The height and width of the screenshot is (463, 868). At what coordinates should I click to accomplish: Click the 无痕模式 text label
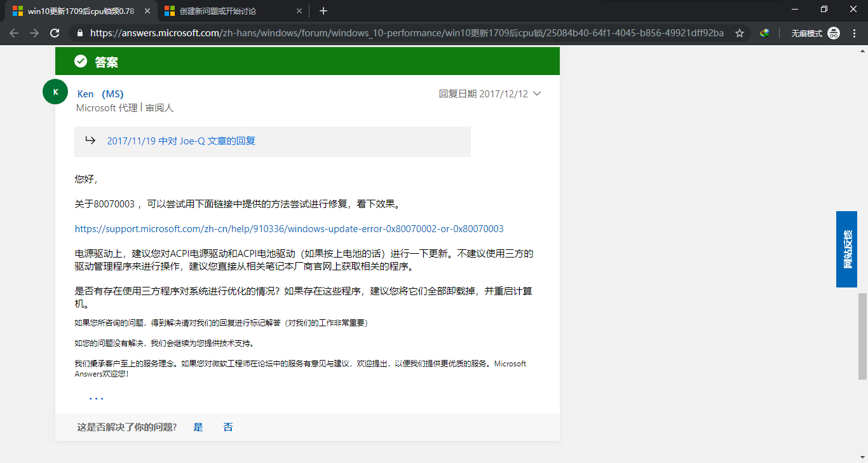tap(806, 33)
